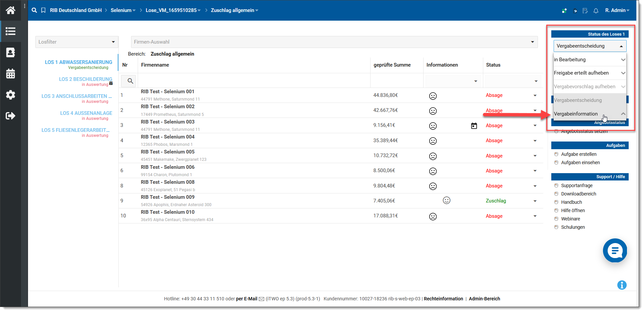Click Aufgabe erstellen link
The image size is (644, 312).
(579, 154)
